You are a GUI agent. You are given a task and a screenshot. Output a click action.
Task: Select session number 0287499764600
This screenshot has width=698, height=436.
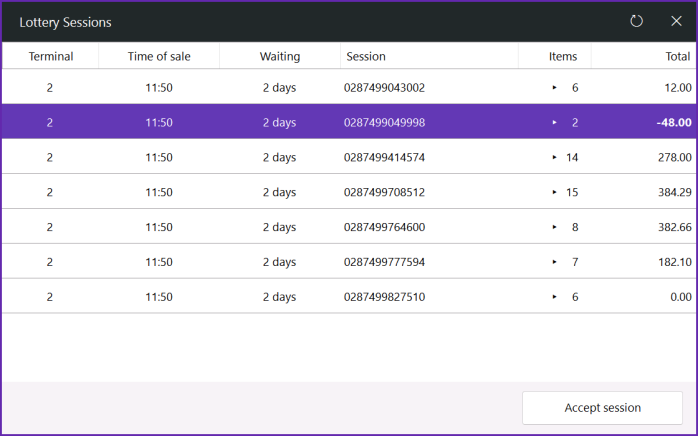click(384, 227)
